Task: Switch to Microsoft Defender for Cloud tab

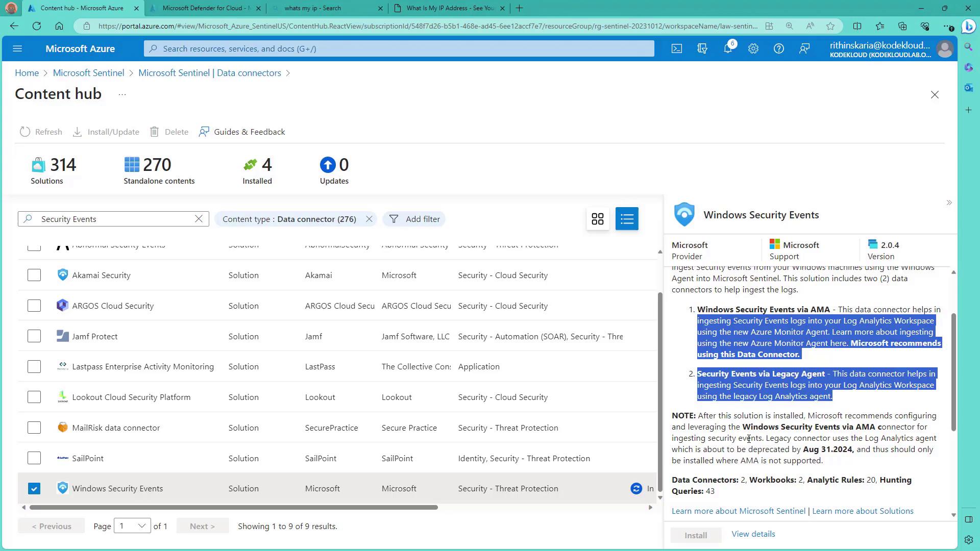Action: (x=205, y=8)
